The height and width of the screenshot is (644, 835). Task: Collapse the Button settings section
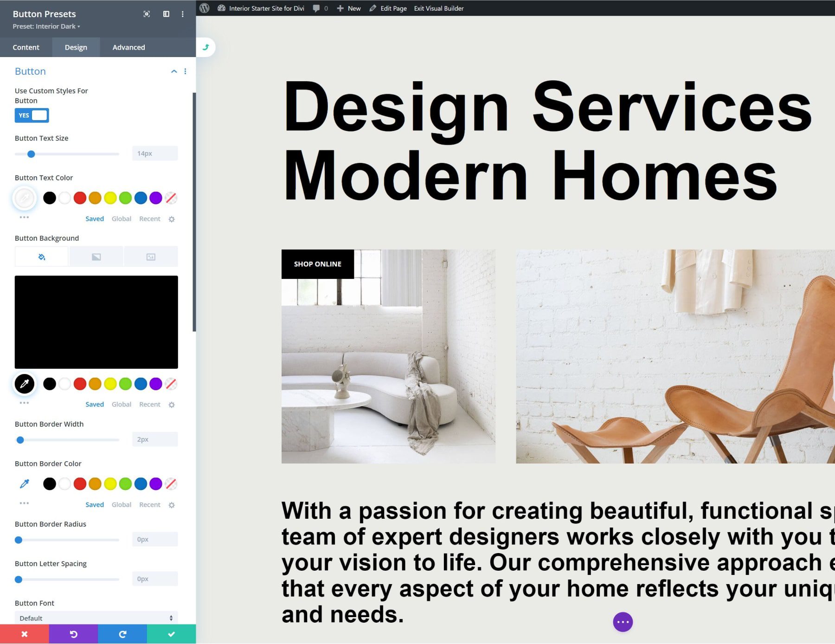pyautogui.click(x=174, y=71)
